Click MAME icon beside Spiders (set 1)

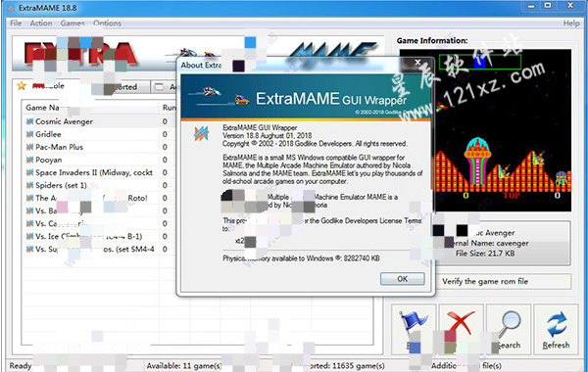[29, 185]
